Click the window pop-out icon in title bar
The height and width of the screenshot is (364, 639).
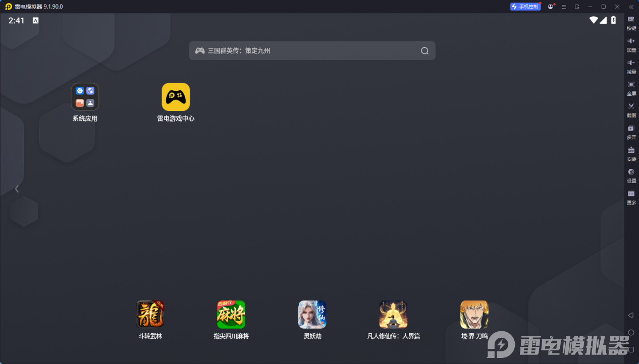577,7
